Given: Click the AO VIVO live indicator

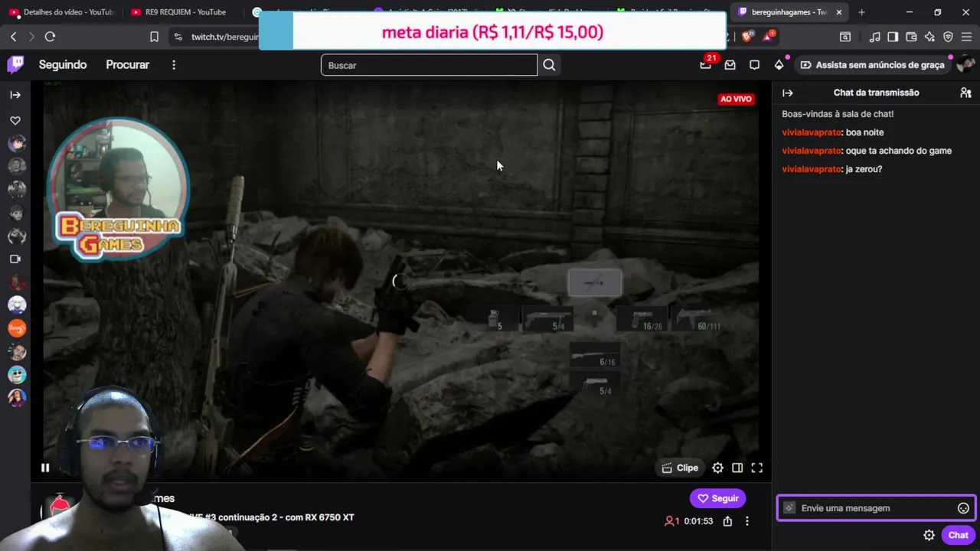Looking at the screenshot, I should pos(736,99).
